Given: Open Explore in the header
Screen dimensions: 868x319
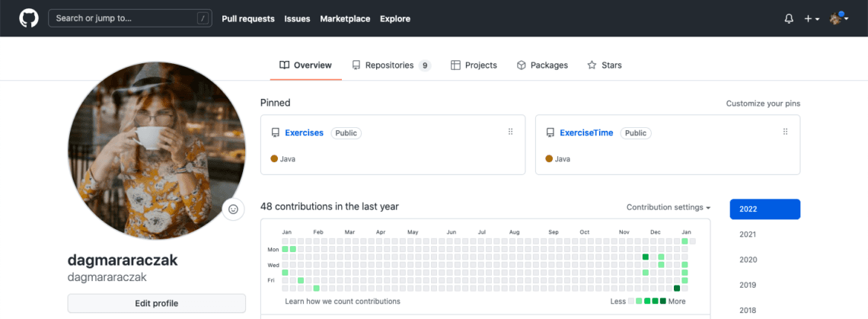Looking at the screenshot, I should 395,18.
